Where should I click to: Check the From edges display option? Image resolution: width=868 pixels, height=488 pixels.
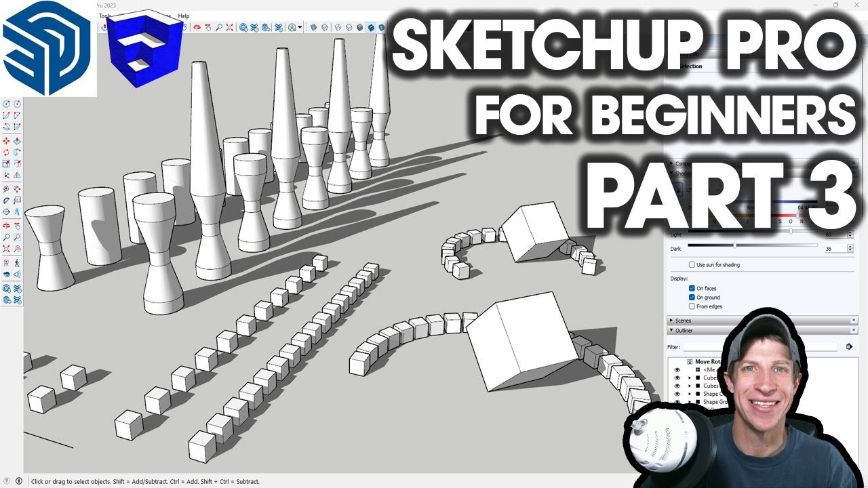point(692,306)
